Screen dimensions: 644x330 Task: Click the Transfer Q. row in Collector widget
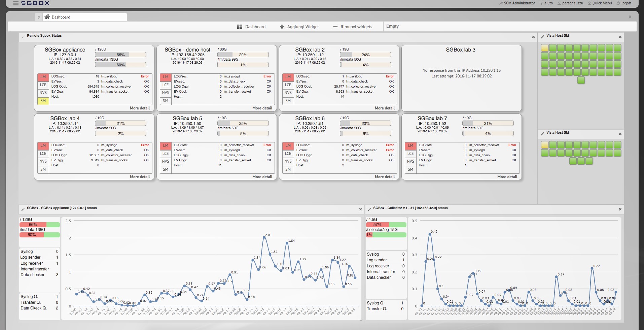[x=386, y=309]
